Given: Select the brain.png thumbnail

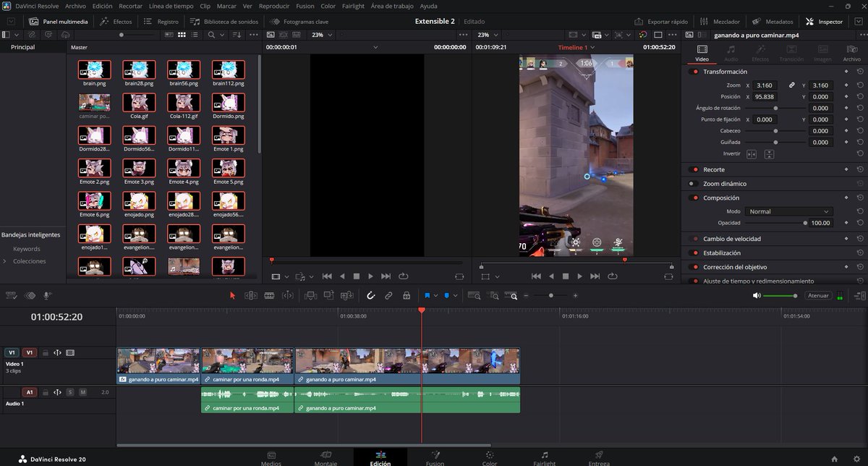Looking at the screenshot, I should tap(95, 69).
